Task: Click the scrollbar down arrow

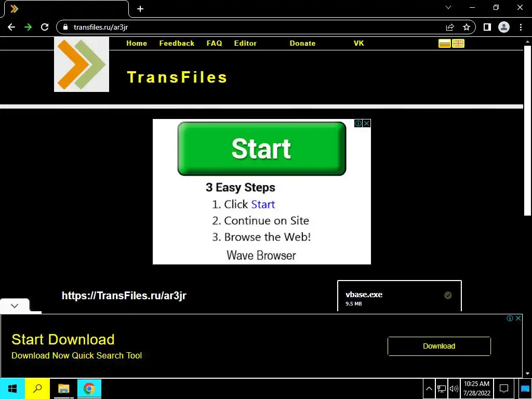Action: pos(527,374)
